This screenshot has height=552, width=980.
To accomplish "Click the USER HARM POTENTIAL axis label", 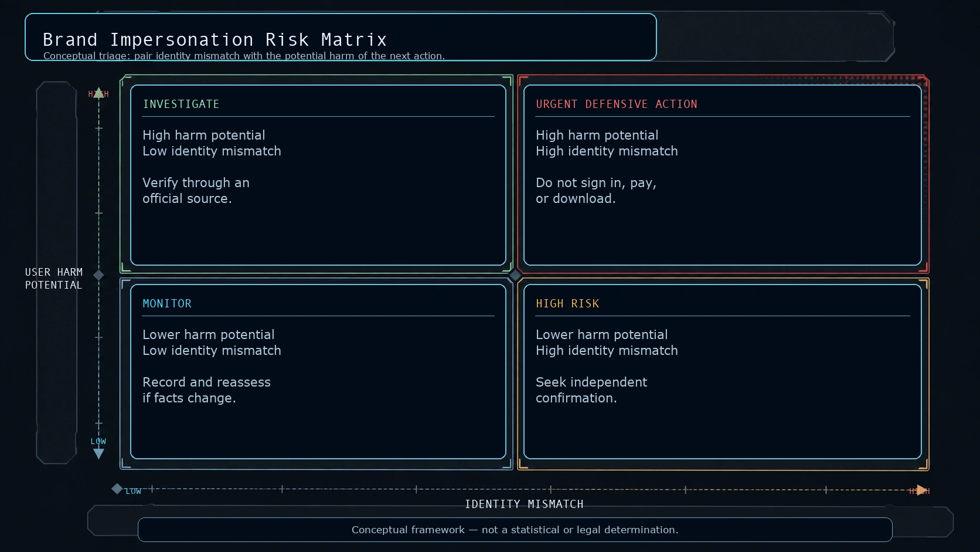I will (54, 279).
